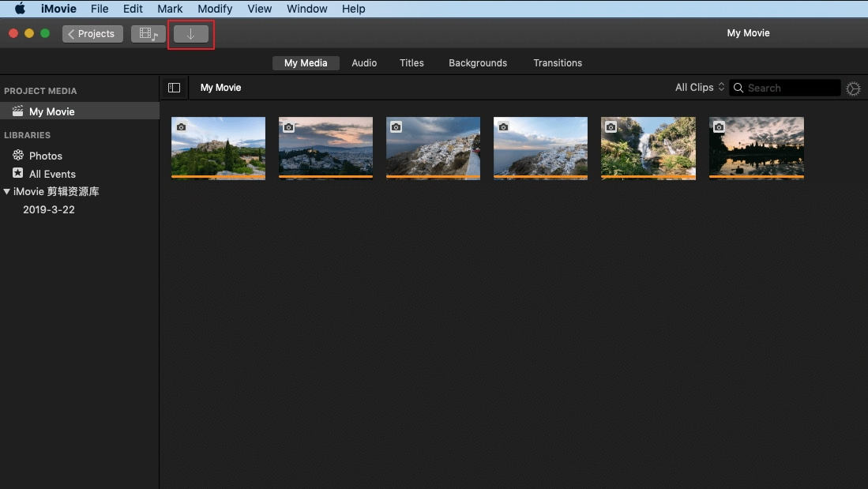The image size is (868, 489).
Task: Select the 2019-3-22 event
Action: point(49,209)
